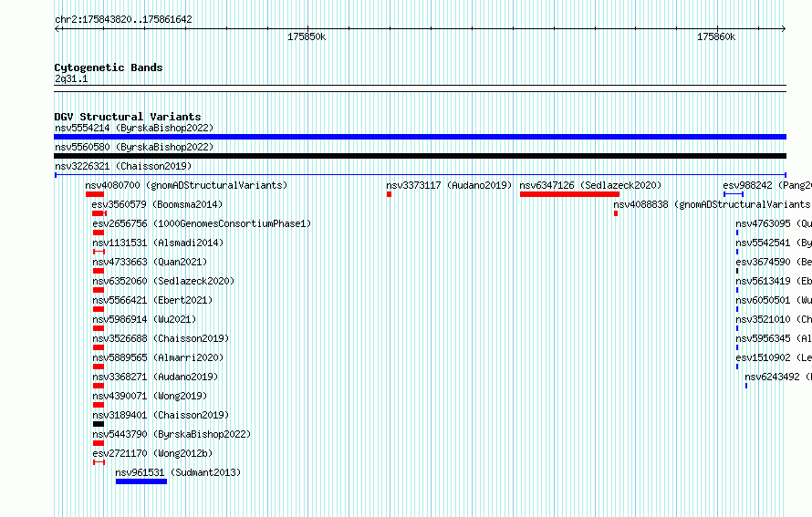Screen dimensions: 812x517
Task: Open nsv3226321 (Chaisson2019) label
Action: (x=123, y=166)
